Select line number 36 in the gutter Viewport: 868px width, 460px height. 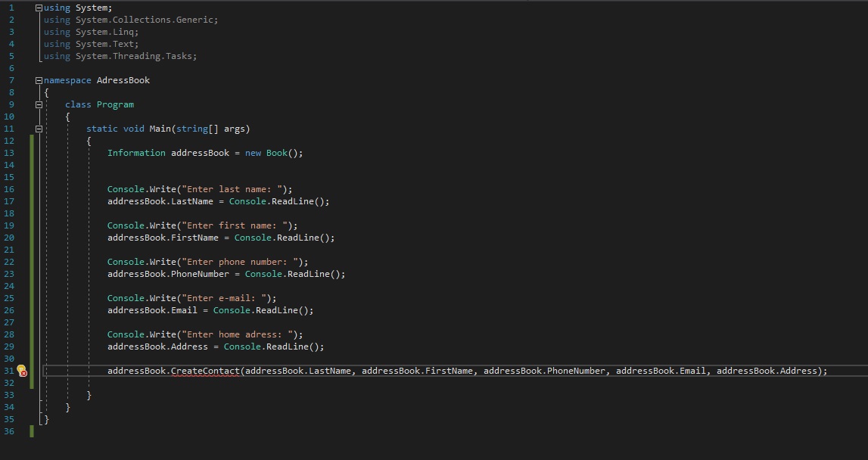pos(9,432)
